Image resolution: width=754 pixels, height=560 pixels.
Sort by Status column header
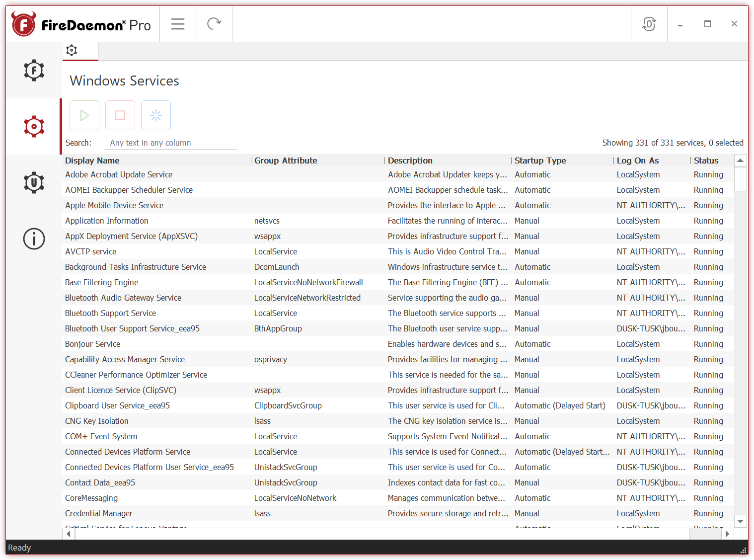click(x=712, y=160)
